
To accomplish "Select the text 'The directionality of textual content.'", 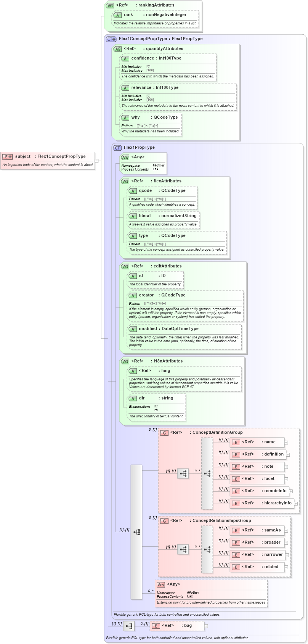I will pyautogui.click(x=156, y=416).
